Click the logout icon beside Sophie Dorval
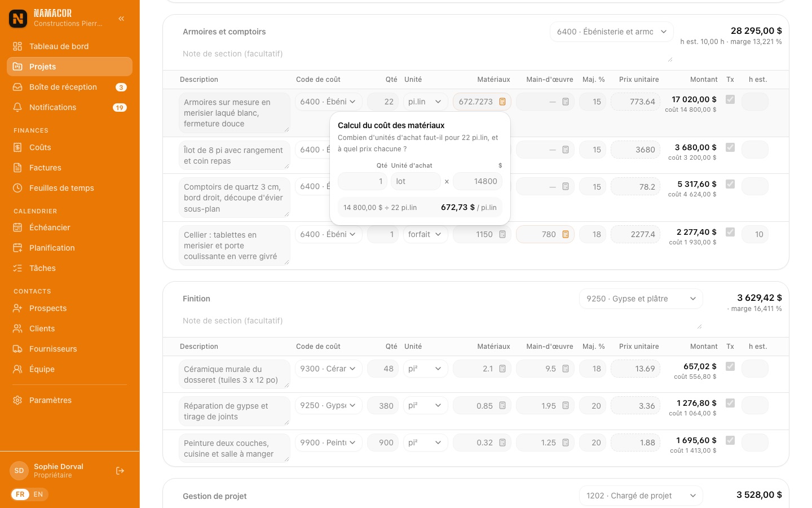This screenshot has width=812, height=508. pyautogui.click(x=120, y=471)
